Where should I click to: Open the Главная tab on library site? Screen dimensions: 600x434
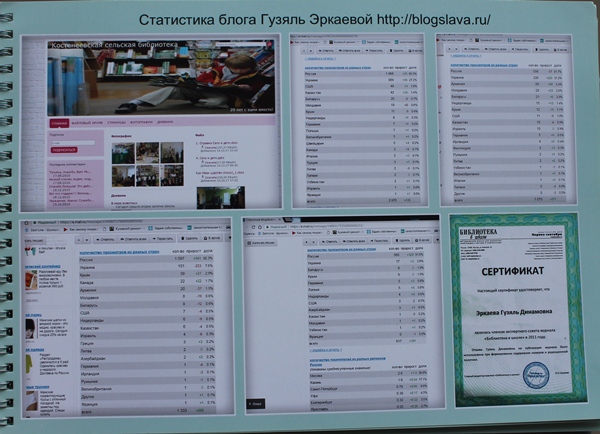coord(58,123)
